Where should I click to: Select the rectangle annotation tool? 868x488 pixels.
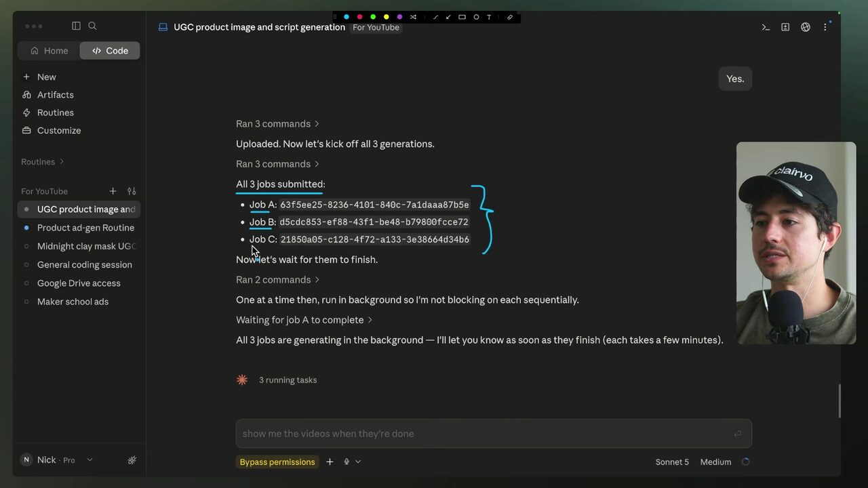point(462,17)
